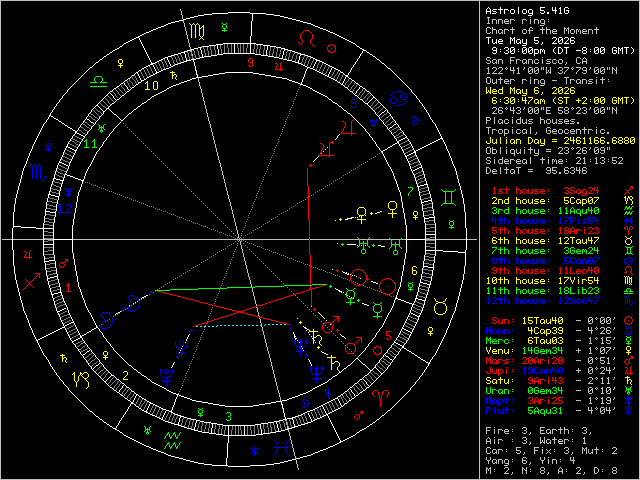Image resolution: width=640 pixels, height=480 pixels.
Task: Click the 'Yang: 6, Yin: 4' line
Action: click(530, 461)
